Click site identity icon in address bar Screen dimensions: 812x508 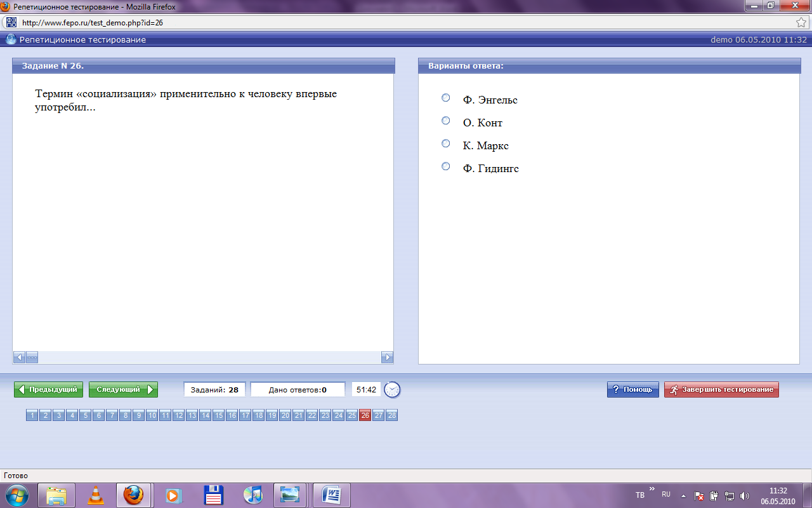click(11, 22)
